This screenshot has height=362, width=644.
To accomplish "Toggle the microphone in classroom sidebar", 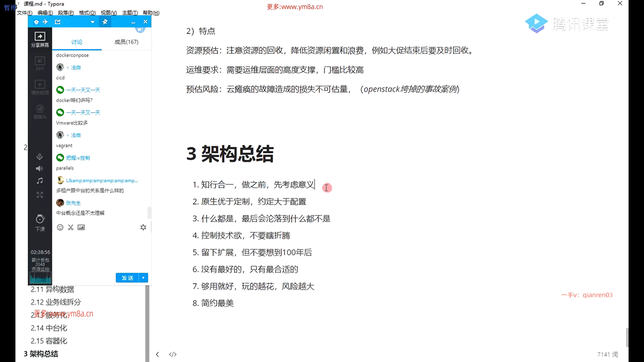I will pos(40,157).
